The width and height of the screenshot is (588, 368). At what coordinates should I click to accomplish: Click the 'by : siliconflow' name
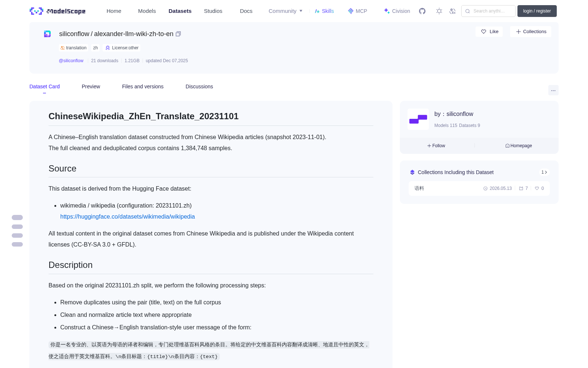(454, 114)
